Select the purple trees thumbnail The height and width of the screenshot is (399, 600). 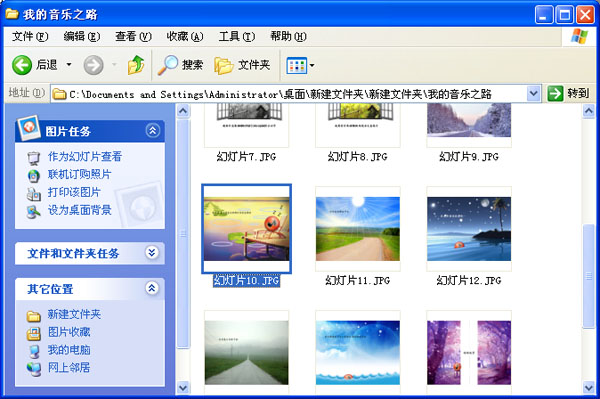469,352
